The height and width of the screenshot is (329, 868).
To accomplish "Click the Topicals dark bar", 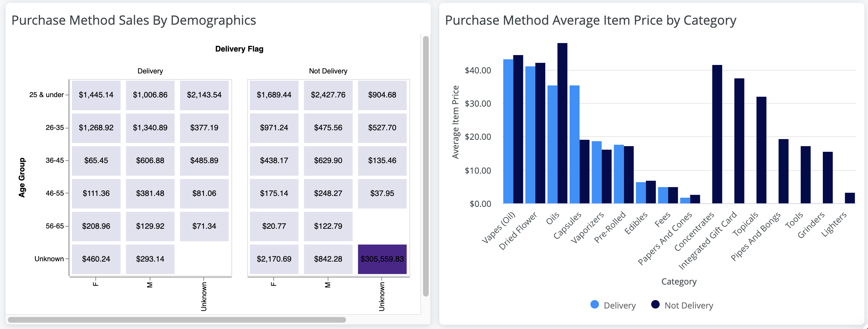I will pos(761,150).
